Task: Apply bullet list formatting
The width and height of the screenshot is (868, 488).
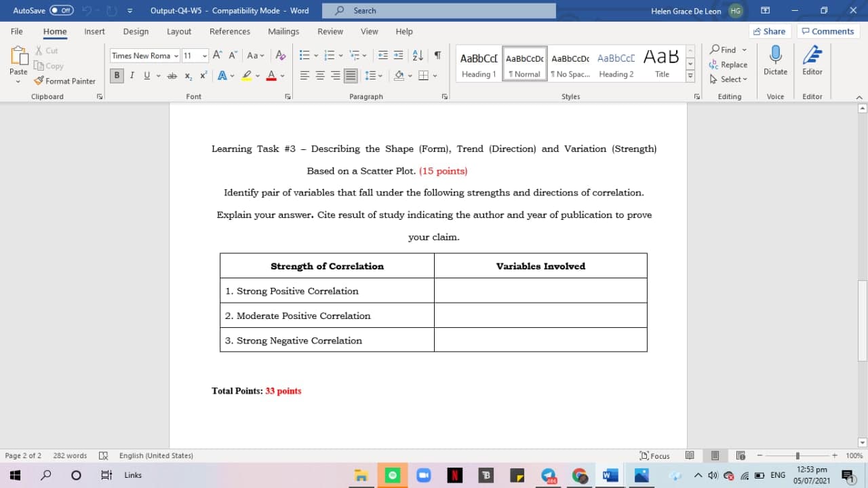Action: coord(304,55)
